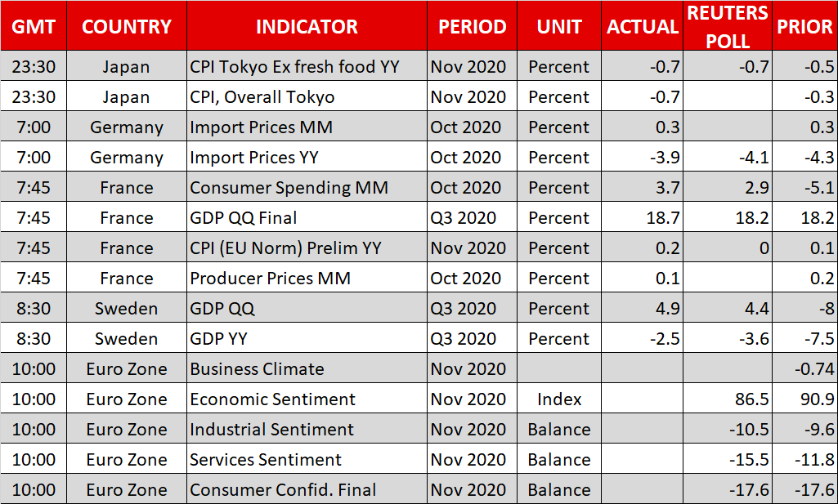This screenshot has width=838, height=504.
Task: Click the REUTERS POLL header
Action: [728, 26]
